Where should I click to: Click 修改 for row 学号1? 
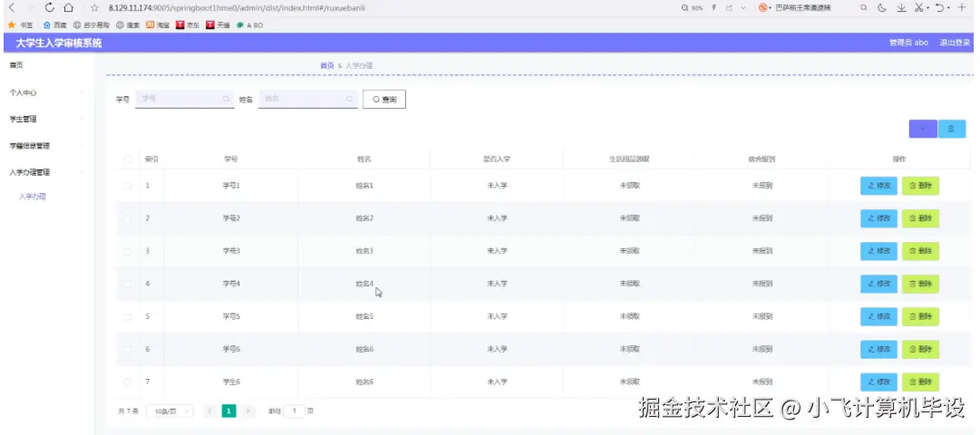[x=878, y=186]
